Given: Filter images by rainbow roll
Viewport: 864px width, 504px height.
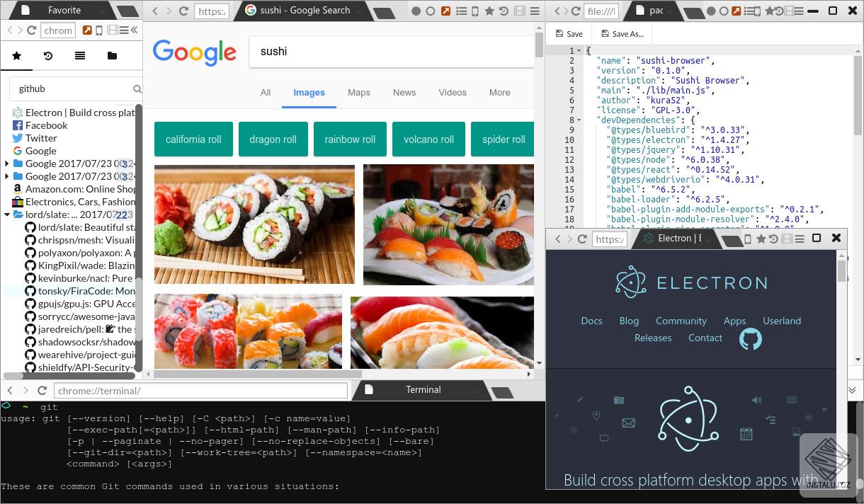Looking at the screenshot, I should point(350,139).
